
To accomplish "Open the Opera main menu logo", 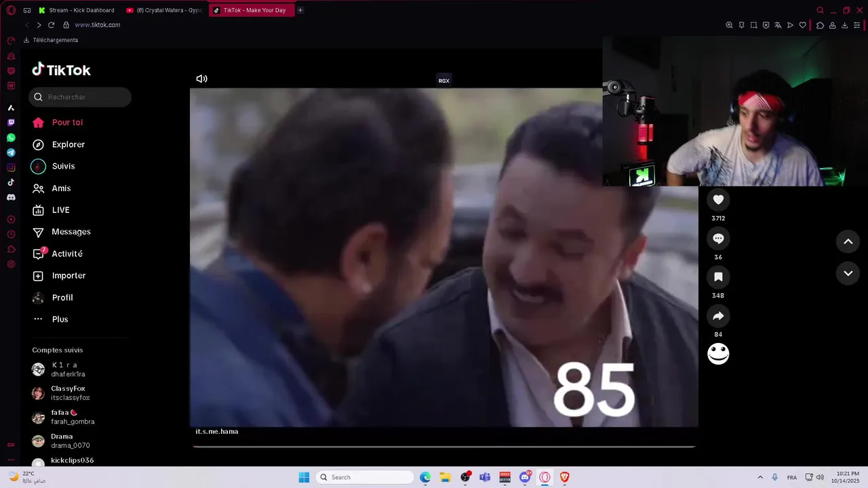I will (11, 10).
